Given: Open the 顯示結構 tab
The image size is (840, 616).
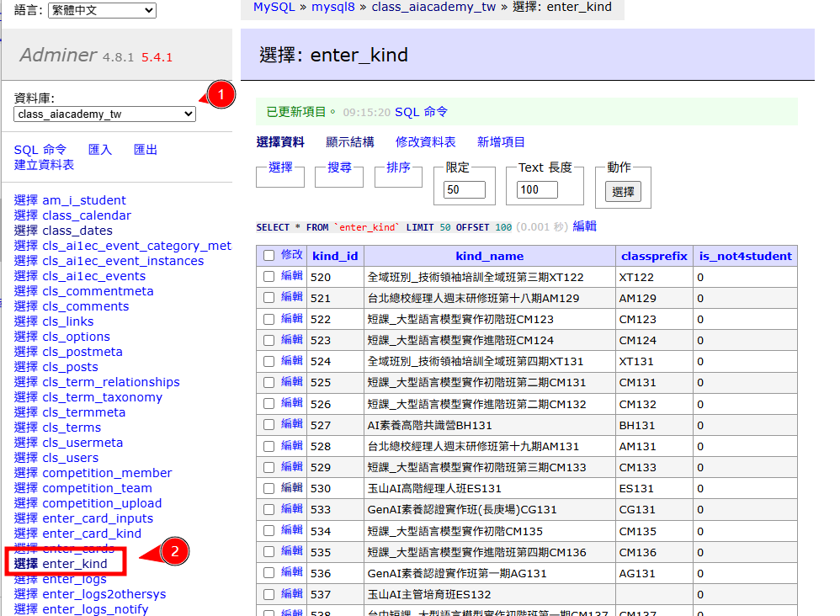Looking at the screenshot, I should (x=350, y=142).
